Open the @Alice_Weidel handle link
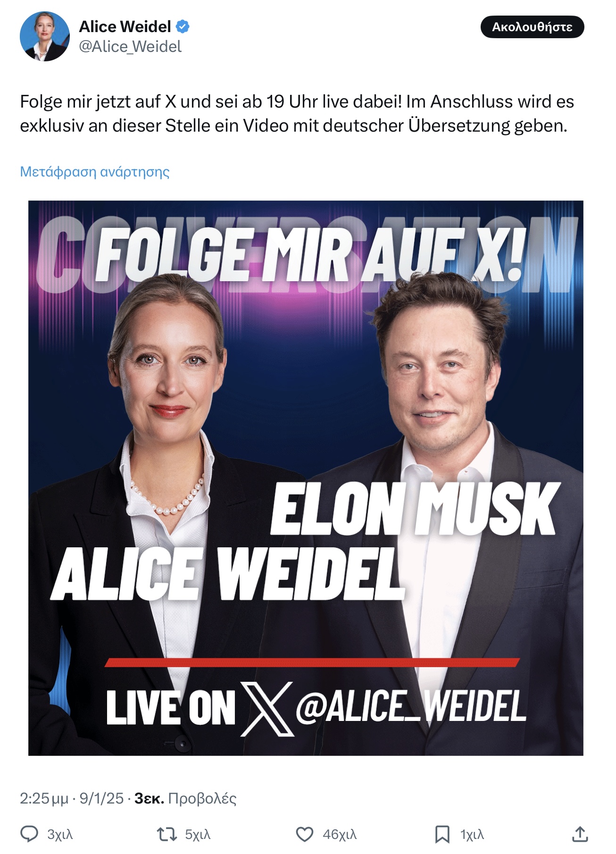616x854 pixels. click(130, 47)
